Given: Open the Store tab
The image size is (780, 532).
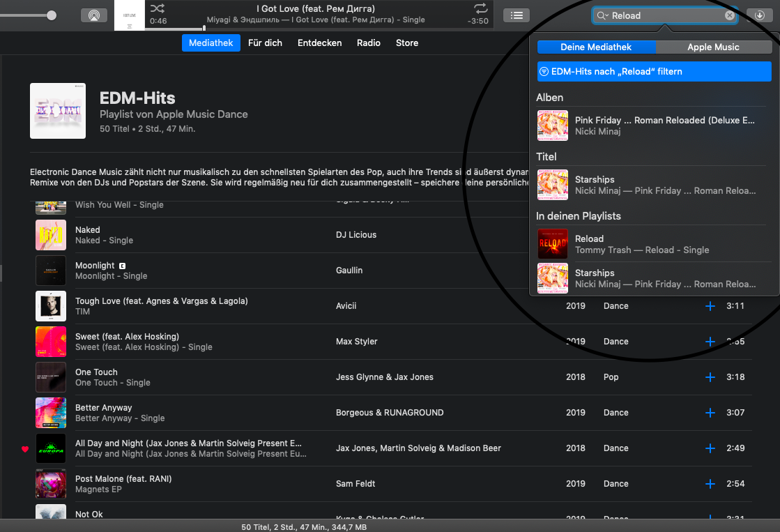Looking at the screenshot, I should 407,43.
